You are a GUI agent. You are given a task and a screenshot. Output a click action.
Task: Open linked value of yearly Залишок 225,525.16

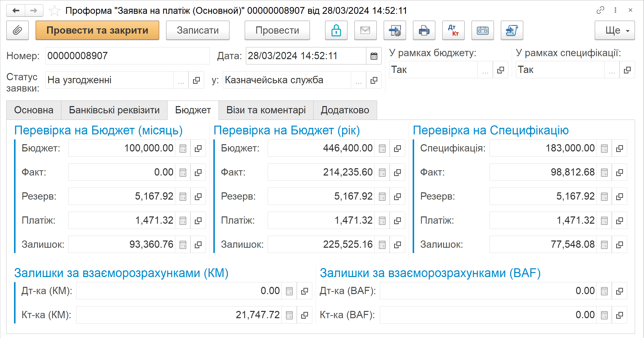(397, 244)
